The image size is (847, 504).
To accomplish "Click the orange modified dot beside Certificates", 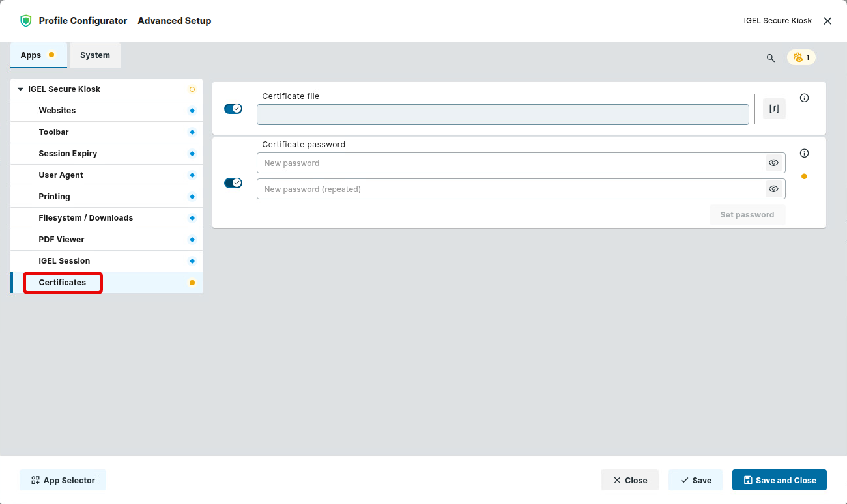I will 192,283.
